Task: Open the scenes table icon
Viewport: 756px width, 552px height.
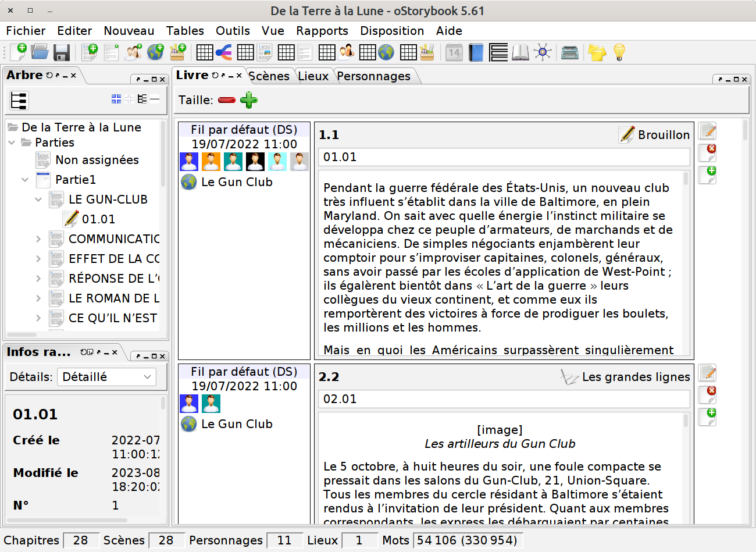Action: coord(254,52)
